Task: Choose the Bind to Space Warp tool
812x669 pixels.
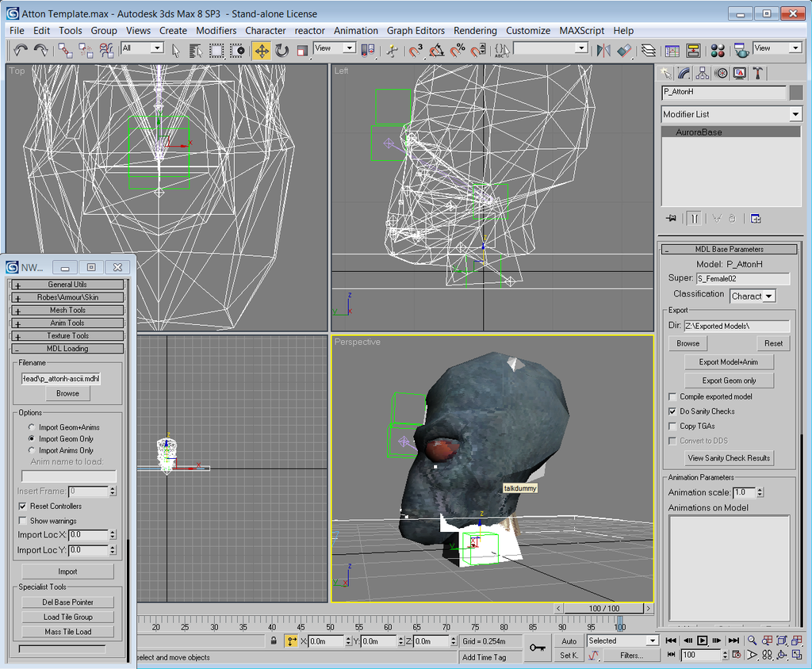Action: pos(107,50)
